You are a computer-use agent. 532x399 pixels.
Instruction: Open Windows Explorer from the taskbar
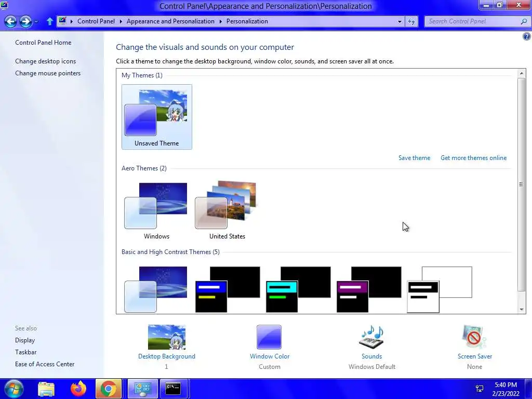pos(46,389)
